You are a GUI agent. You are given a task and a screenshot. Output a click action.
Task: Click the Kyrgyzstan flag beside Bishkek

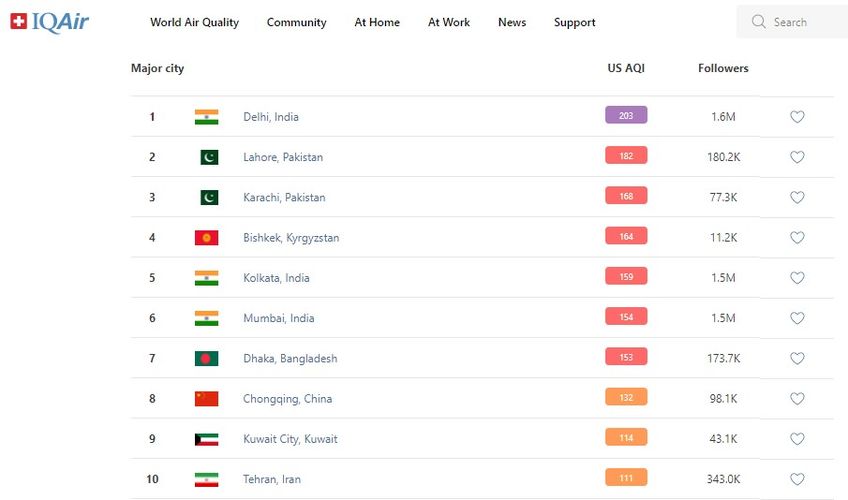(206, 238)
